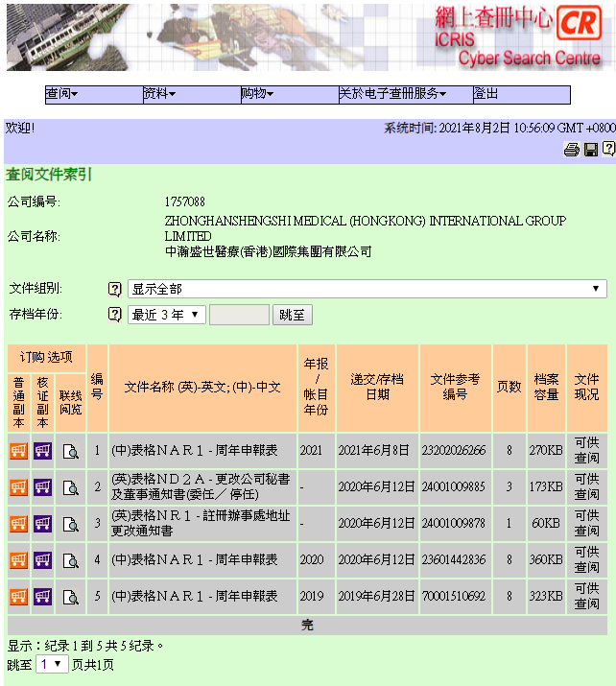Image resolution: width=616 pixels, height=686 pixels.
Task: Order certified copy of document 4
Action: (43, 560)
